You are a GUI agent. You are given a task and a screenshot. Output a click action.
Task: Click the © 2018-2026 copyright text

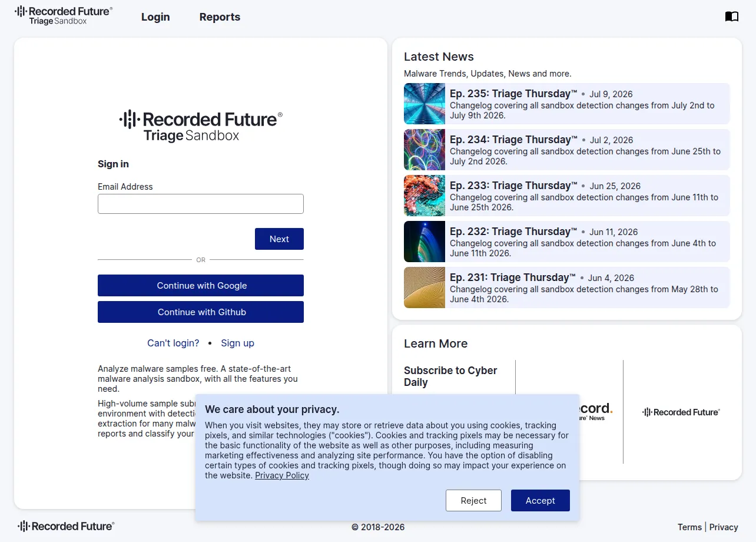pyautogui.click(x=378, y=527)
